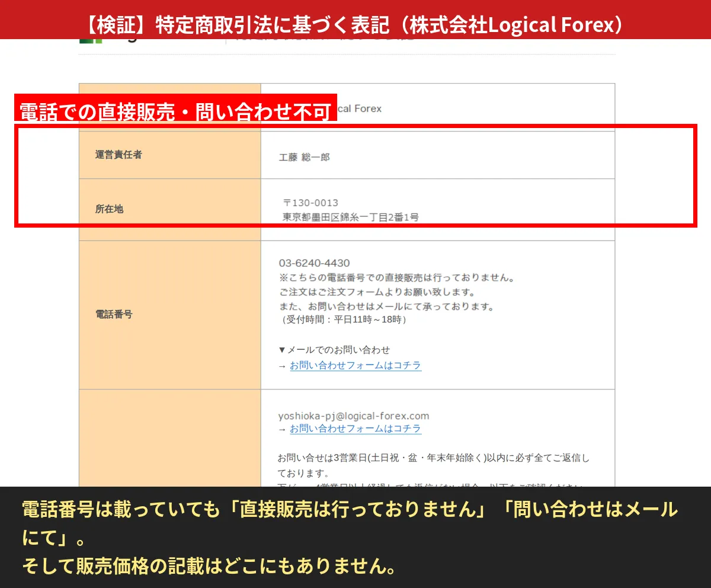711x588 pixels.
Task: Select text ご注文はご注文フォームよりお願い致します。
Action: (x=377, y=292)
